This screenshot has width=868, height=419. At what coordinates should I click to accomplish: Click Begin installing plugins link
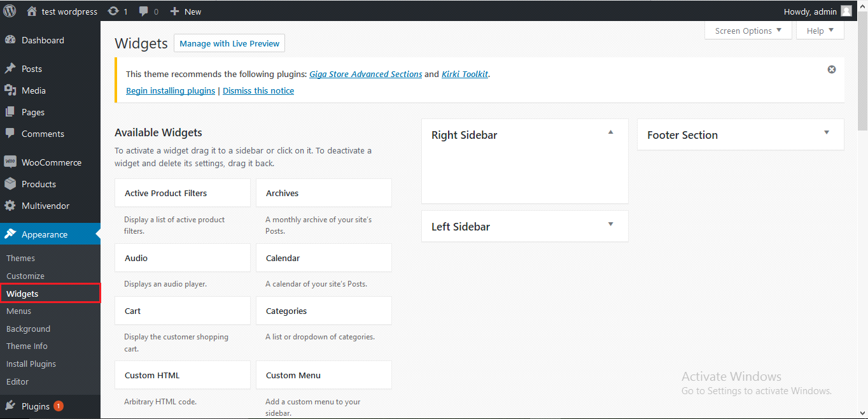[x=171, y=90]
